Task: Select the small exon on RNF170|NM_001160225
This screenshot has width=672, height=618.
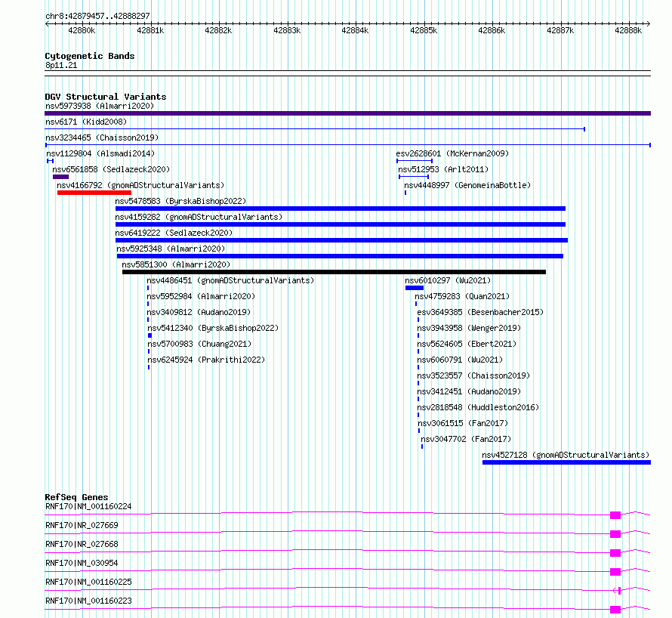Action: click(x=619, y=591)
